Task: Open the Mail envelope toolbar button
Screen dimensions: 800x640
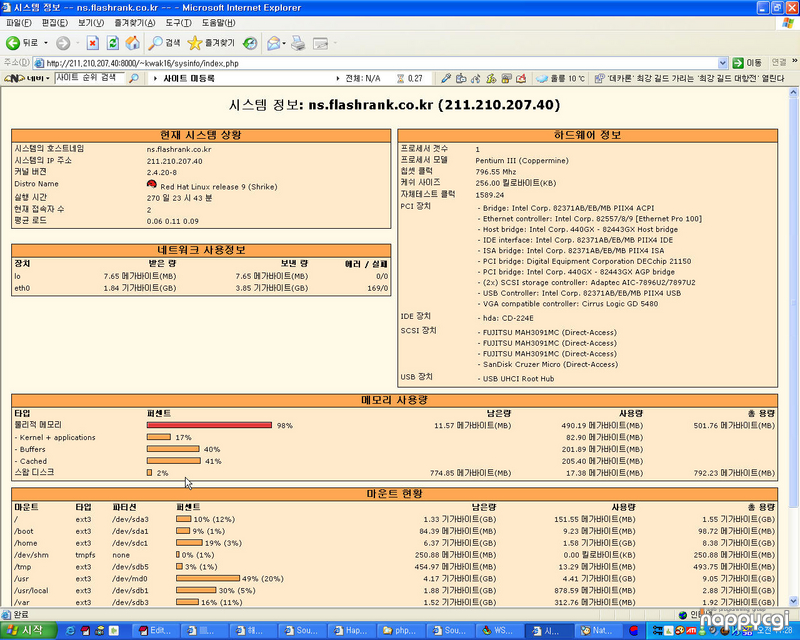Action: click(x=273, y=43)
